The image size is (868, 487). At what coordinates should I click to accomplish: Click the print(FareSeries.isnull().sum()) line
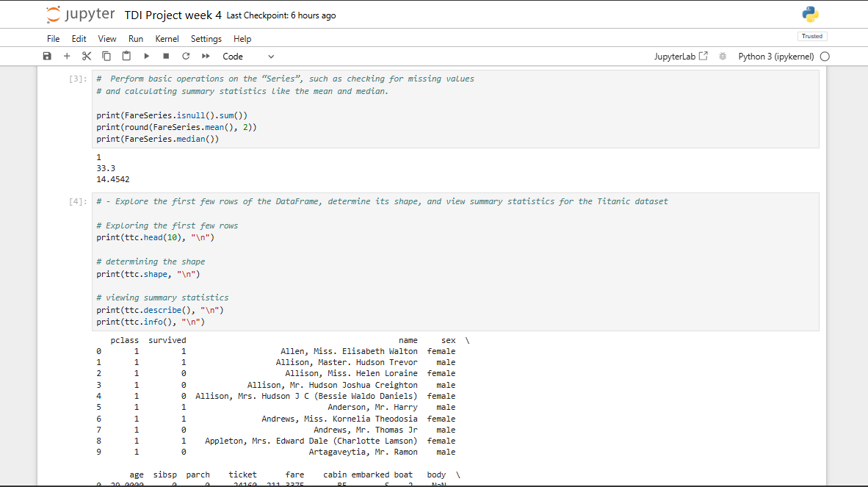pyautogui.click(x=172, y=115)
